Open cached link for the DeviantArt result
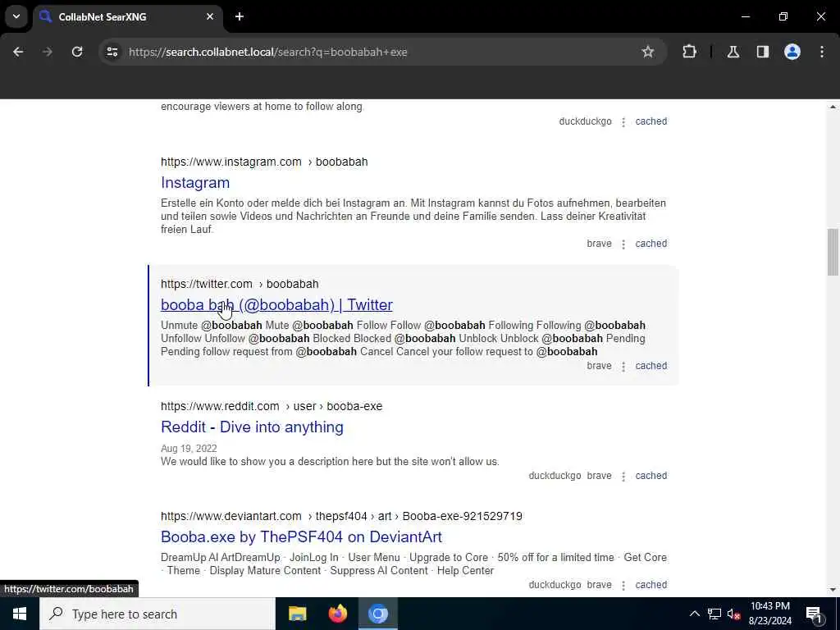 click(651, 585)
